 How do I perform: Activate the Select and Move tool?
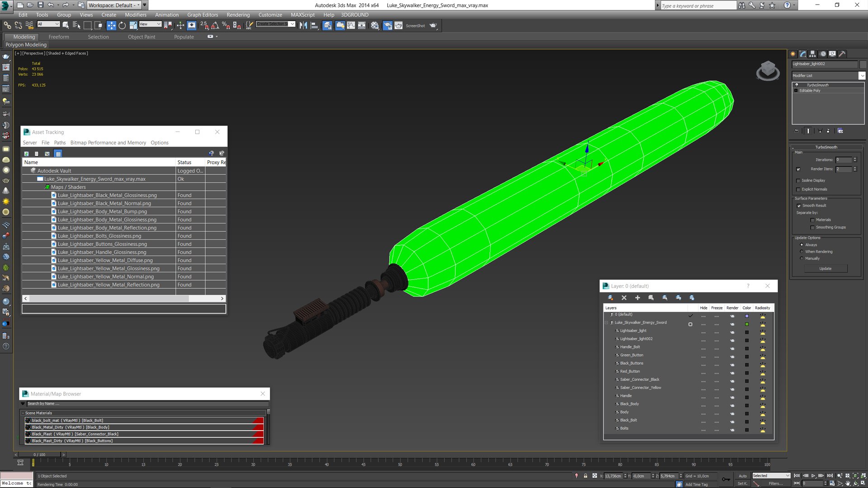tap(111, 25)
